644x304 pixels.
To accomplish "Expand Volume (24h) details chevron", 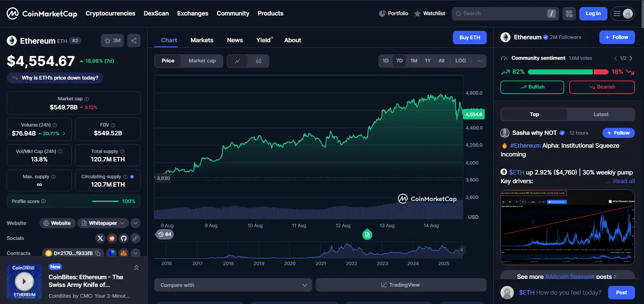I will click(x=64, y=133).
